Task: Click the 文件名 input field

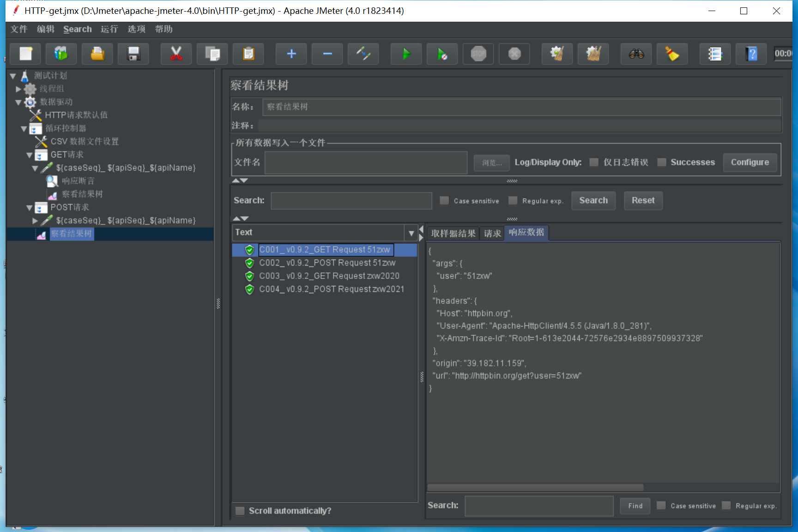Action: coord(366,163)
